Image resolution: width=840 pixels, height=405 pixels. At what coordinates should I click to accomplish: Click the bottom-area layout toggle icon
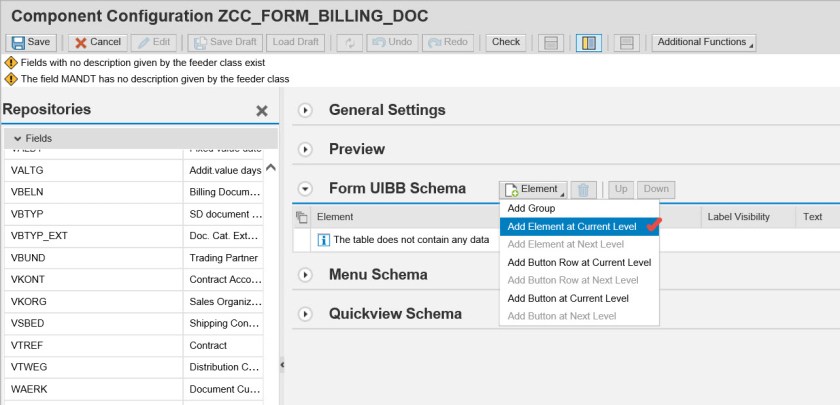tap(626, 42)
